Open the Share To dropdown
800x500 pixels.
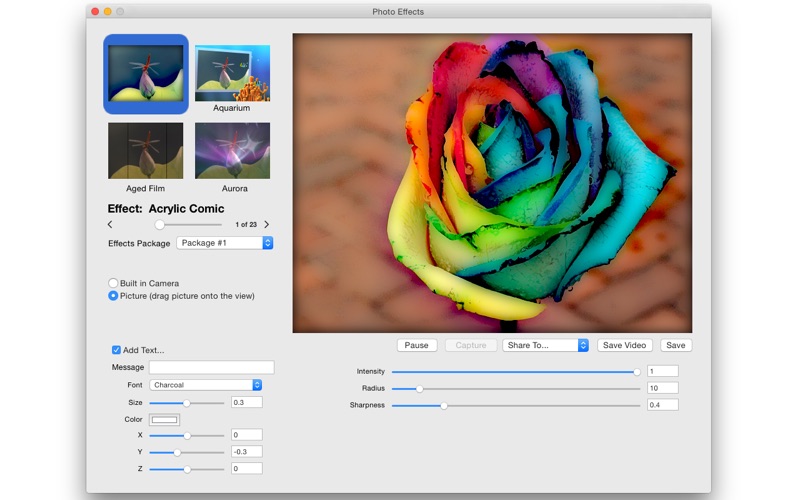pos(545,345)
